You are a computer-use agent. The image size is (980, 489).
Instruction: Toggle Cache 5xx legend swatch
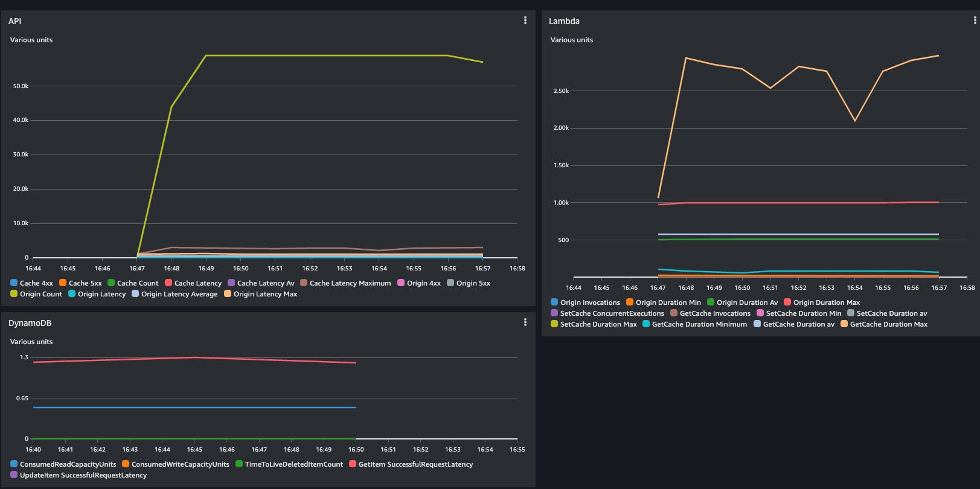(x=63, y=283)
